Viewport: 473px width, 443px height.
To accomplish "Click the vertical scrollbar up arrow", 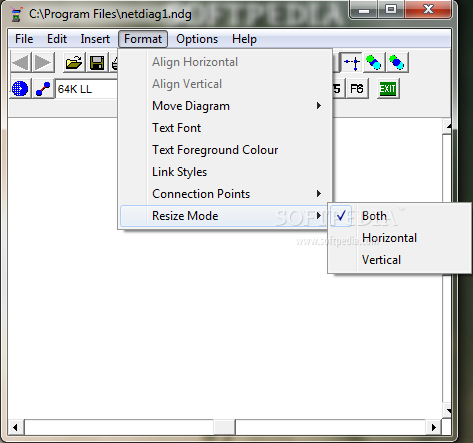I will coord(448,126).
